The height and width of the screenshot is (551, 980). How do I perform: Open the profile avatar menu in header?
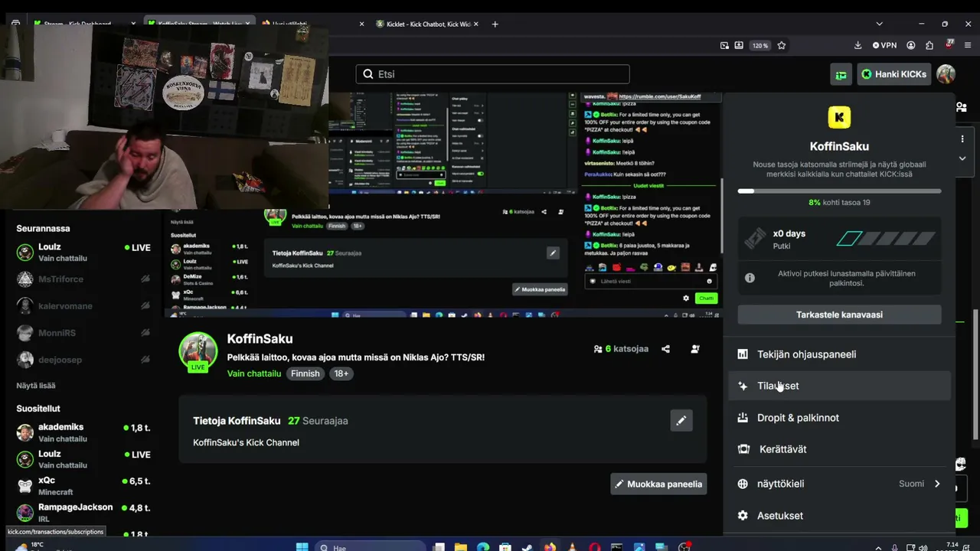[x=946, y=74]
